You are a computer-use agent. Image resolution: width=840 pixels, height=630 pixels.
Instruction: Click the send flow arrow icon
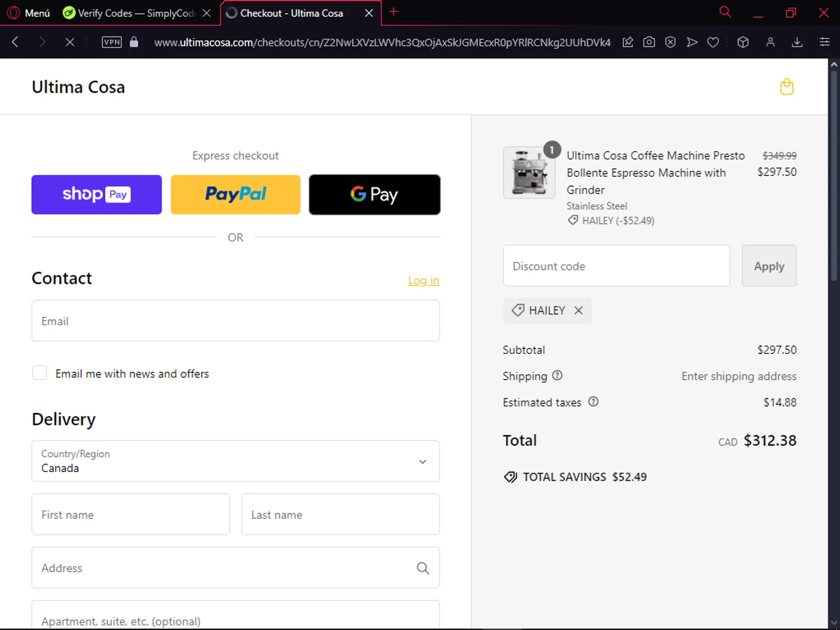tap(692, 42)
